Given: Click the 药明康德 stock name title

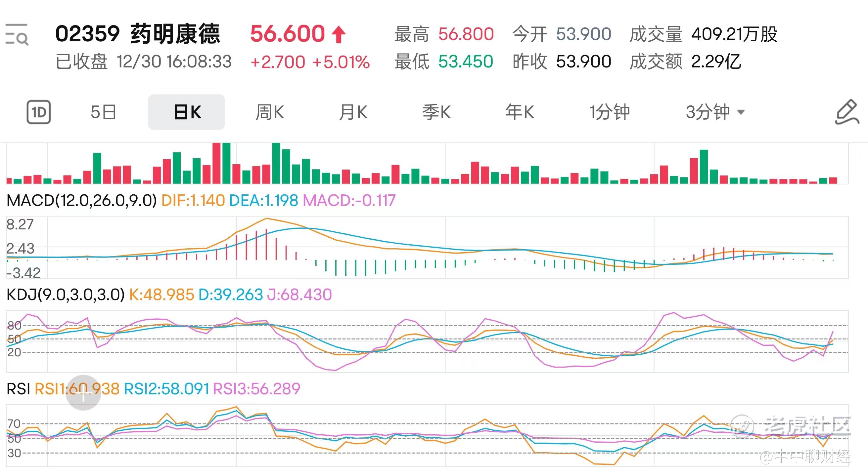Looking at the screenshot, I should pyautogui.click(x=175, y=34).
